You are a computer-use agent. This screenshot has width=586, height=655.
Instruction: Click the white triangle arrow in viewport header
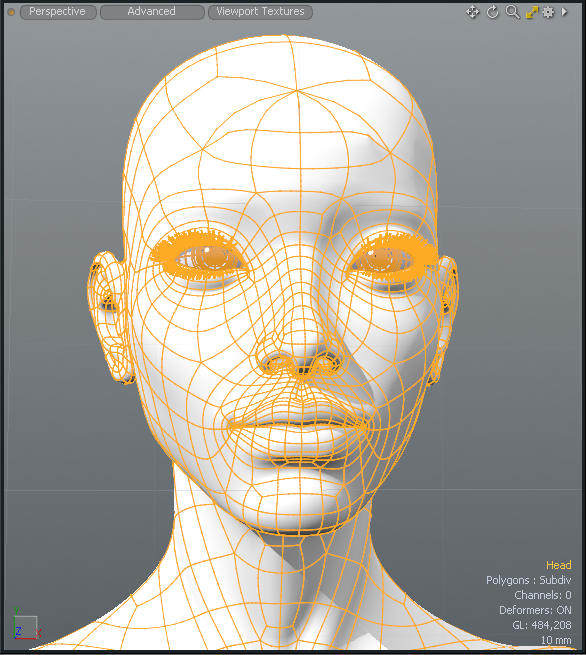[x=565, y=12]
